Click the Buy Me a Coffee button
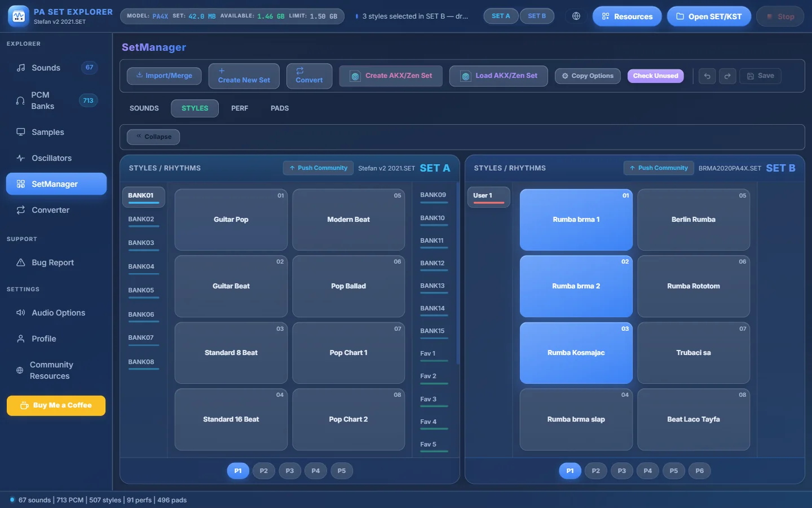This screenshot has height=508, width=812. click(56, 405)
